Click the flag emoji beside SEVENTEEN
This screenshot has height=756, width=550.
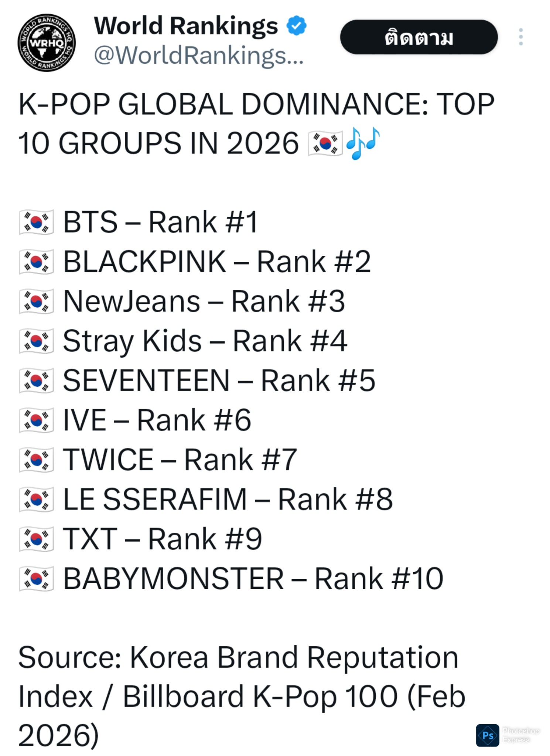[x=36, y=381]
